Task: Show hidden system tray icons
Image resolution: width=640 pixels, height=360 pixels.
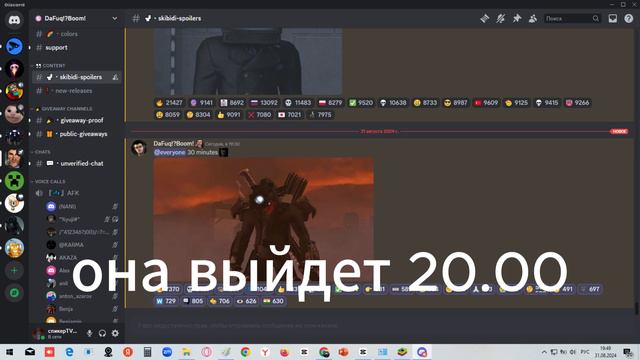Action: (544, 352)
